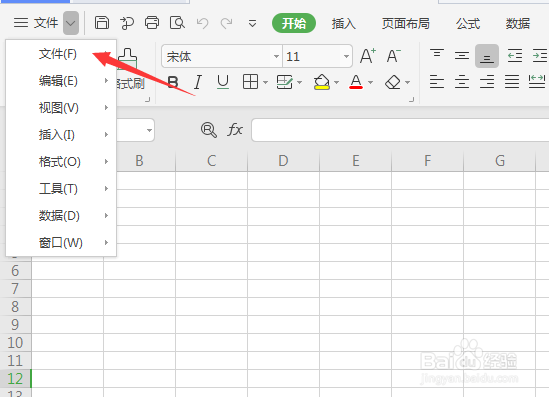Switch to the 插入 ribbon tab
Image resolution: width=549 pixels, height=397 pixels.
pyautogui.click(x=343, y=23)
